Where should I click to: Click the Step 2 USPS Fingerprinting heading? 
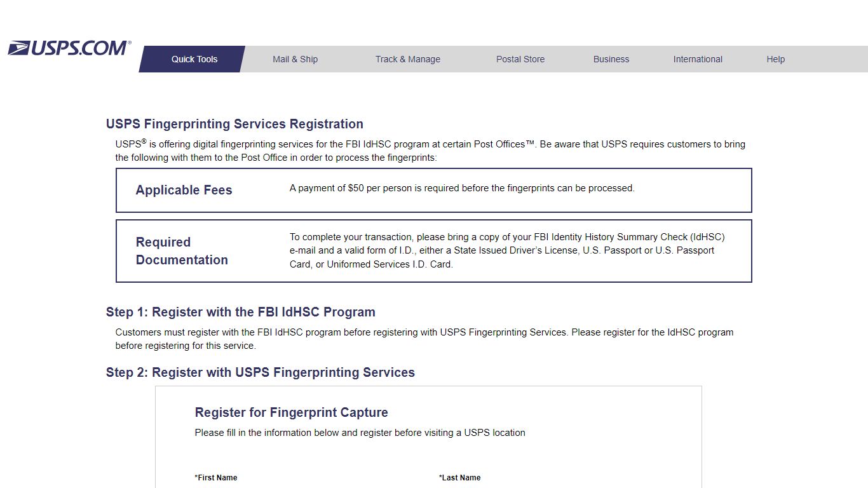(x=261, y=372)
